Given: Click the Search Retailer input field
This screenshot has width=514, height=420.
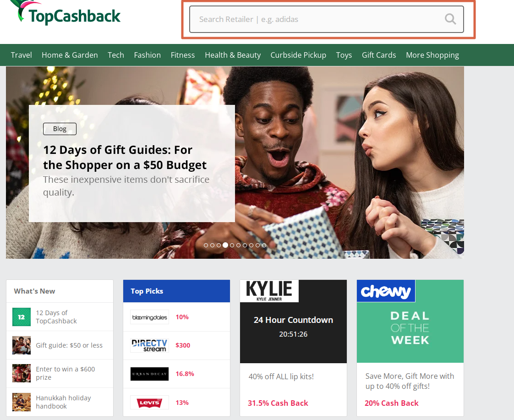Looking at the screenshot, I should coord(327,19).
